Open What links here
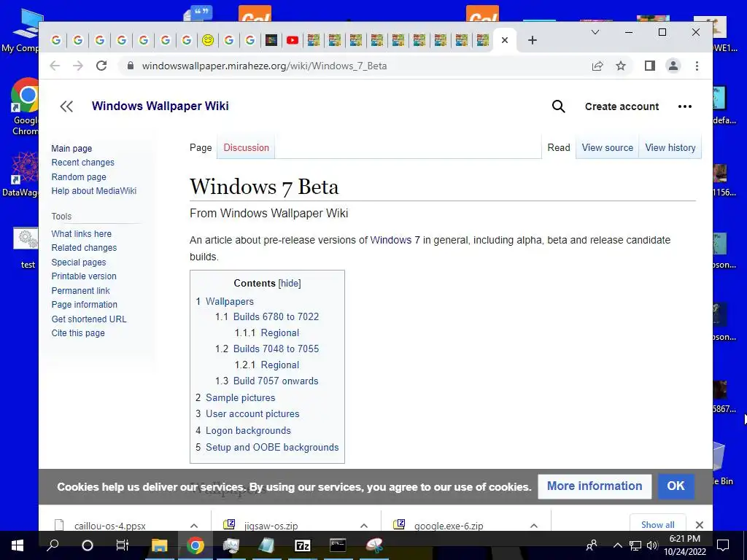 82,234
